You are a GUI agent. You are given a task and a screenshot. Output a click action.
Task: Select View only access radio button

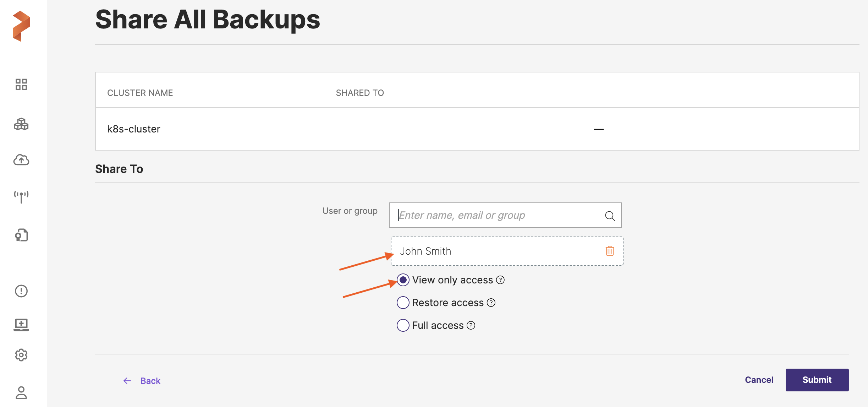pos(403,280)
